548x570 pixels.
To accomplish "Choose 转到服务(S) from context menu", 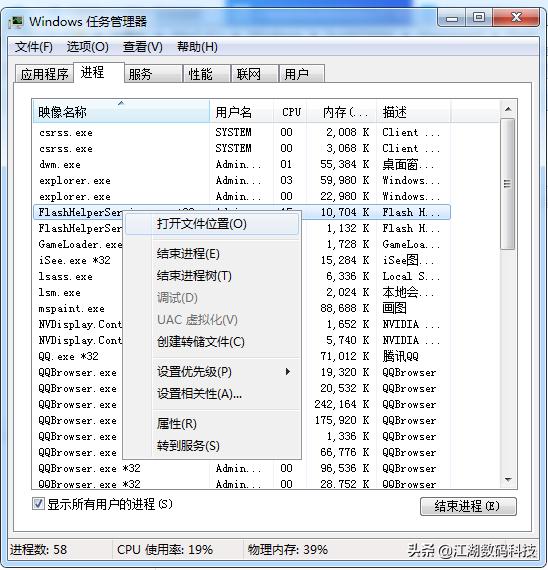I will click(x=212, y=446).
